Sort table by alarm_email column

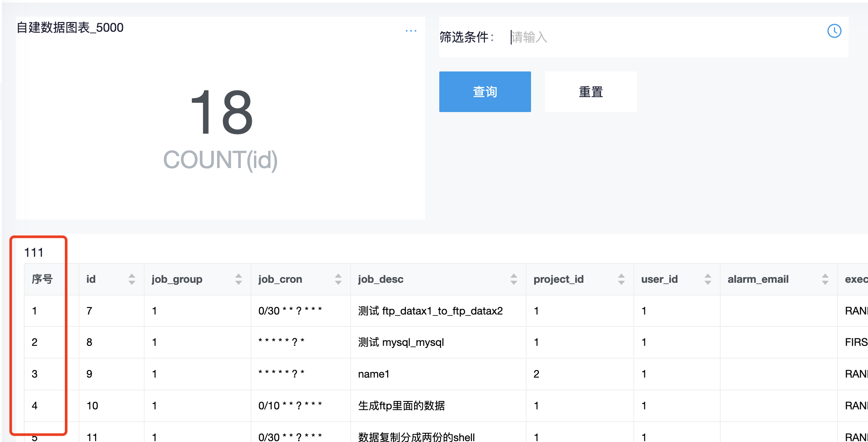(825, 279)
